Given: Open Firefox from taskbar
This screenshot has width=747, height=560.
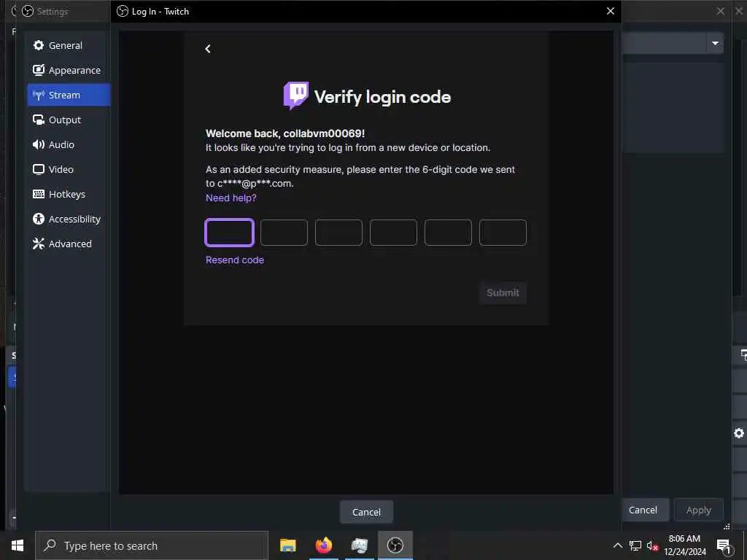Looking at the screenshot, I should click(324, 545).
